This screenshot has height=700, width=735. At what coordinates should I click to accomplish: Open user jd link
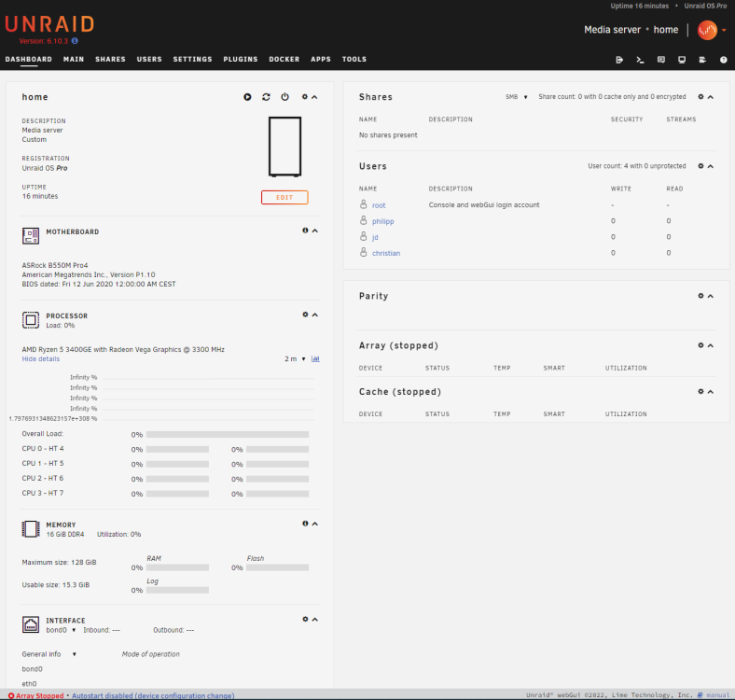375,237
